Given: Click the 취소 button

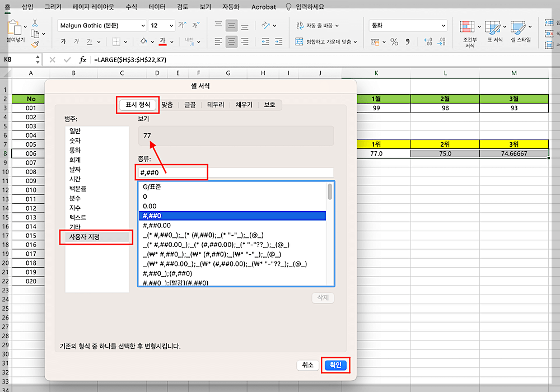Looking at the screenshot, I should click(x=307, y=365).
